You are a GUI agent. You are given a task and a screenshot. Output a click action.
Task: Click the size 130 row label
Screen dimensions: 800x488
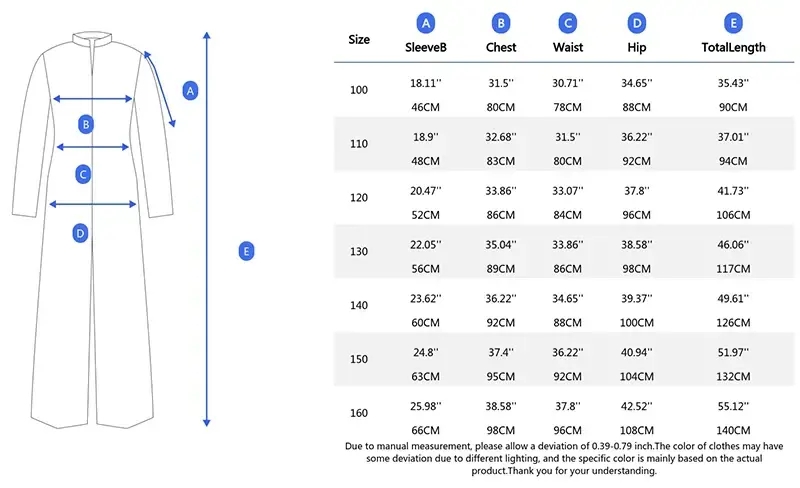pyautogui.click(x=359, y=251)
